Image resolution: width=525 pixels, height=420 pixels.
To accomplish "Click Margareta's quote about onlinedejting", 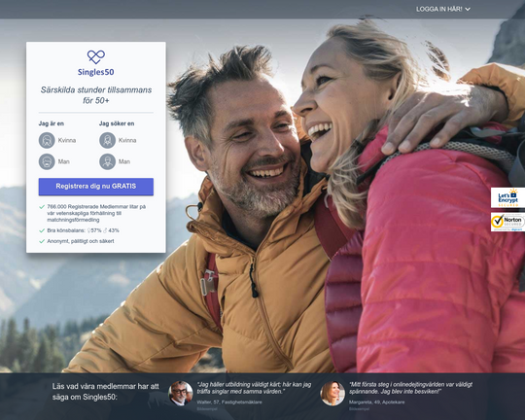I will [x=411, y=388].
